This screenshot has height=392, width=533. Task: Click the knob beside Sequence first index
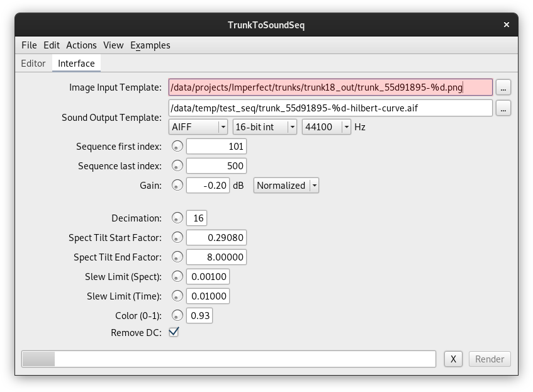(177, 147)
